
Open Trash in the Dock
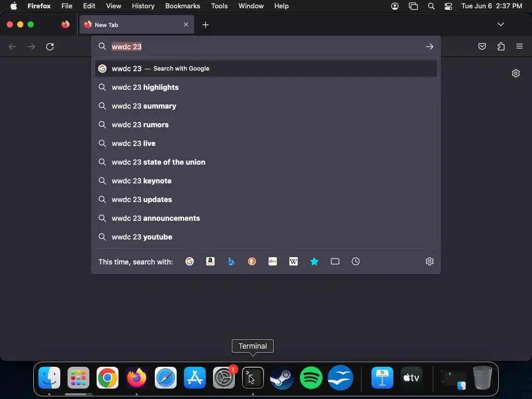coord(483,377)
